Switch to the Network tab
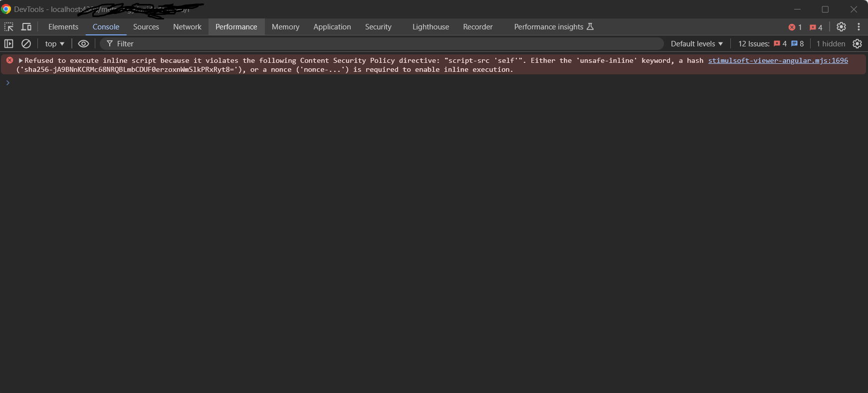This screenshot has width=868, height=393. tap(187, 27)
